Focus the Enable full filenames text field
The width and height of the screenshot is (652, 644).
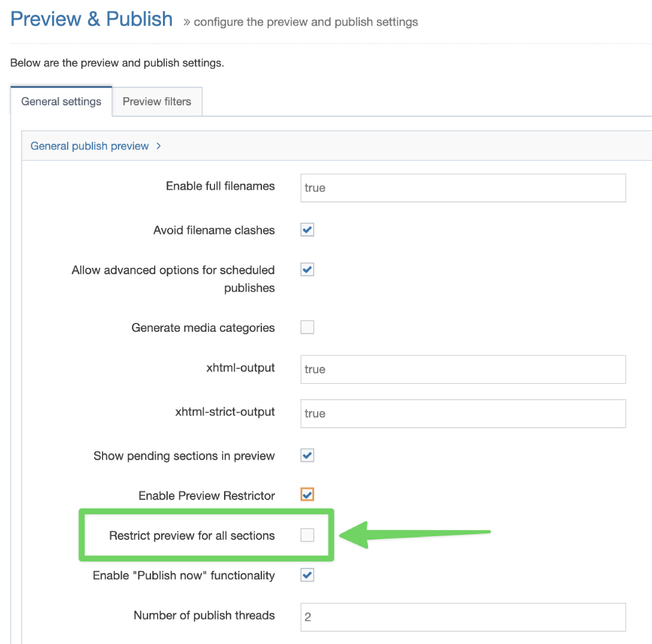[462, 188]
